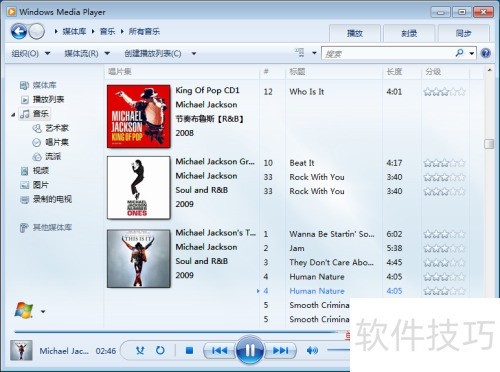Viewport: 500px width, 372px height.
Task: Click 所有音乐 in the breadcrumb path
Action: pos(144,32)
